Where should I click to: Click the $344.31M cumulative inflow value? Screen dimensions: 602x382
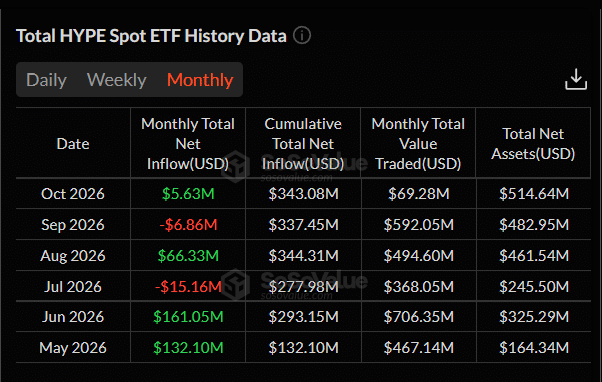(x=303, y=256)
